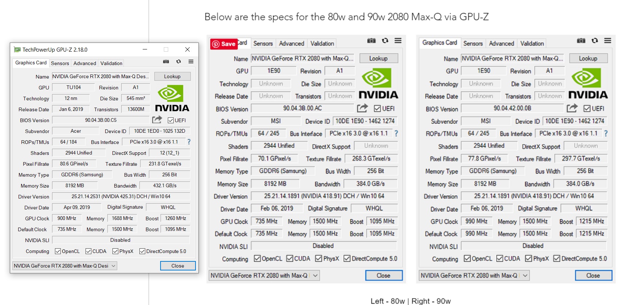Click the Close button in the 90w panel
This screenshot has height=305, width=644.
coord(593,276)
